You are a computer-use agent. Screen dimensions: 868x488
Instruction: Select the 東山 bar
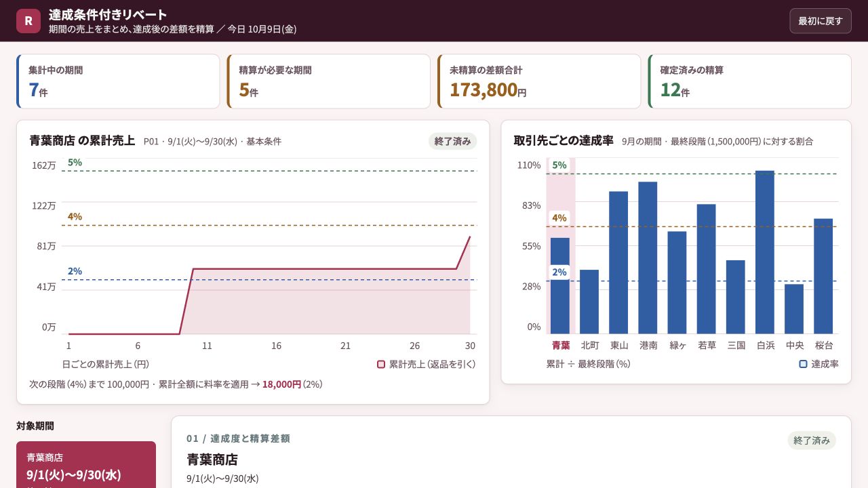coord(618,262)
